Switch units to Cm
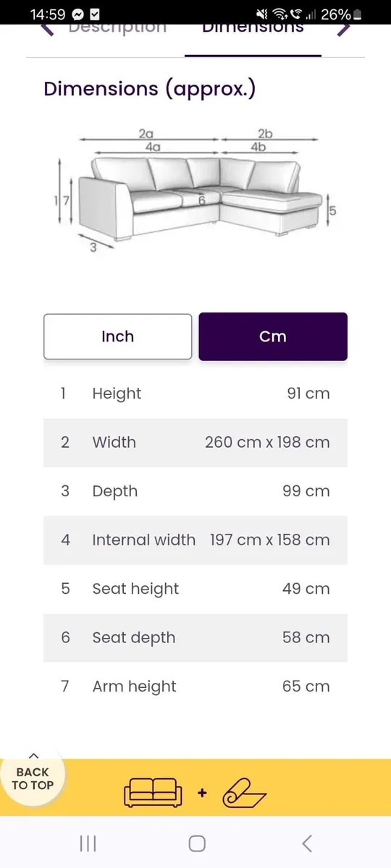Viewport: 391px width, 868px height. point(273,336)
